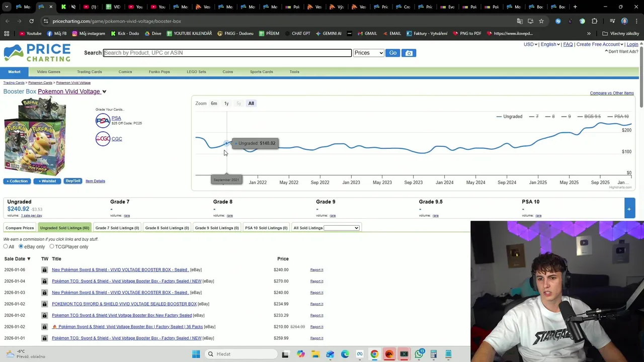Image resolution: width=644 pixels, height=362 pixels.
Task: Open the Item Details link
Action: (x=95, y=181)
